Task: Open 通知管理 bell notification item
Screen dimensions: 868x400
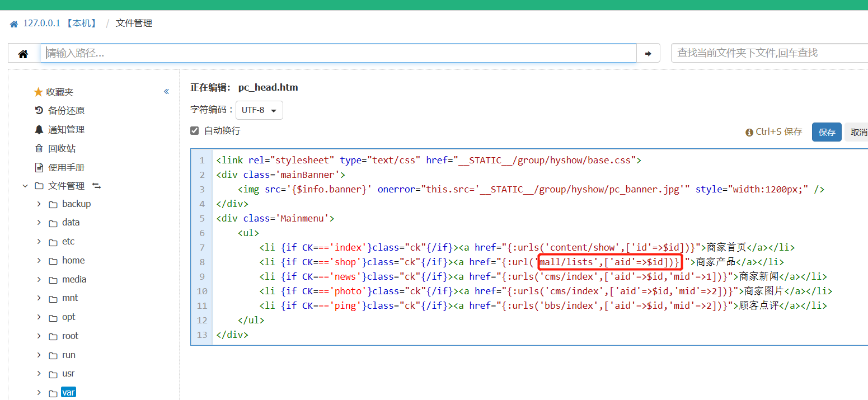Action: (x=65, y=130)
